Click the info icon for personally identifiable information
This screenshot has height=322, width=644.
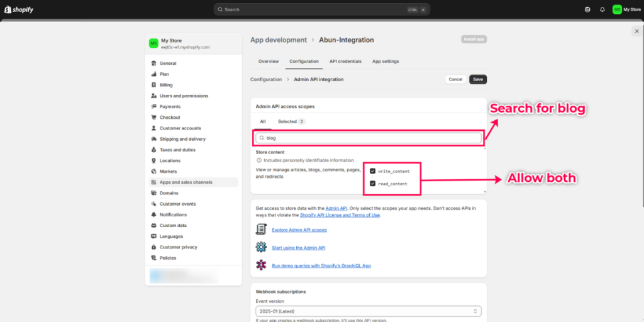tap(259, 160)
